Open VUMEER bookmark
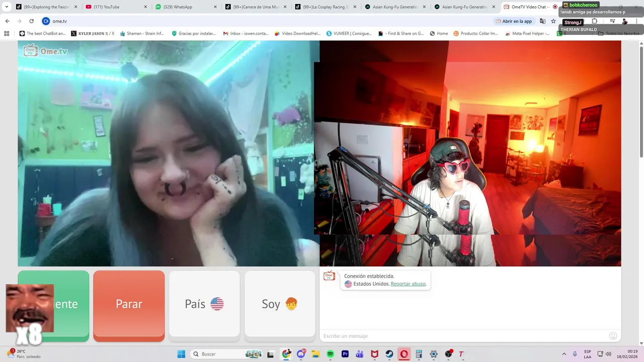644x362 pixels. (349, 33)
